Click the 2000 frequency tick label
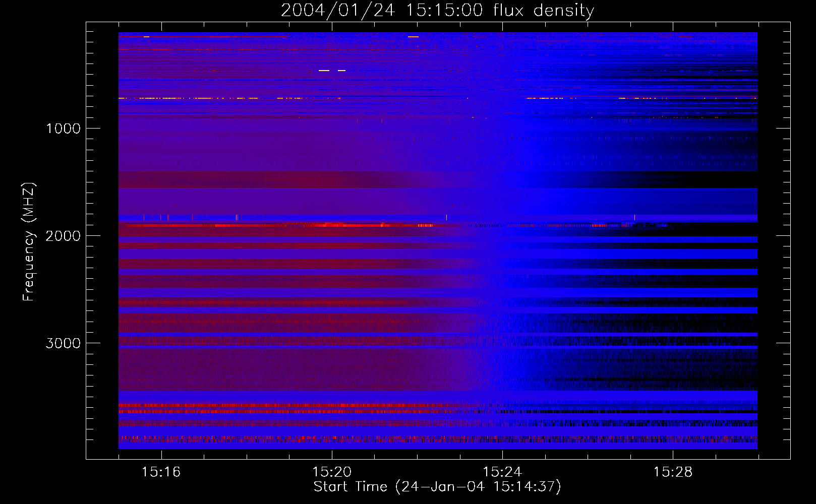 coord(63,236)
